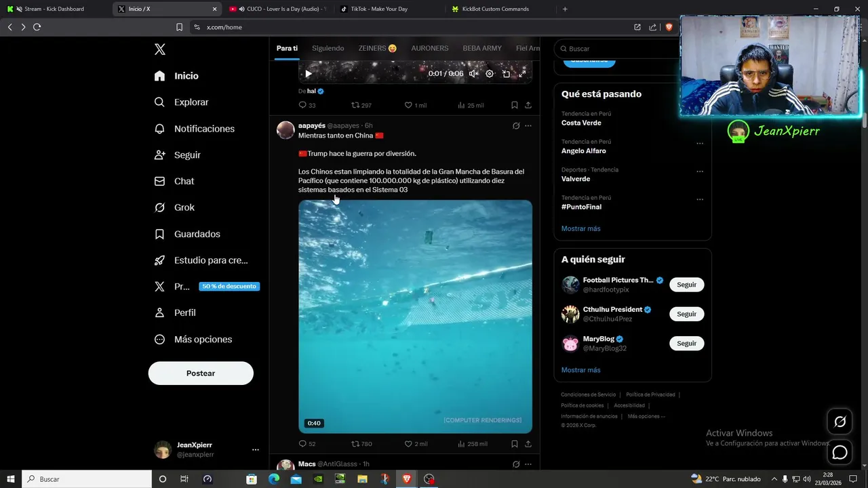This screenshot has height=488, width=868.
Task: Like the aapayés post with 2 mil likes
Action: coord(415,444)
